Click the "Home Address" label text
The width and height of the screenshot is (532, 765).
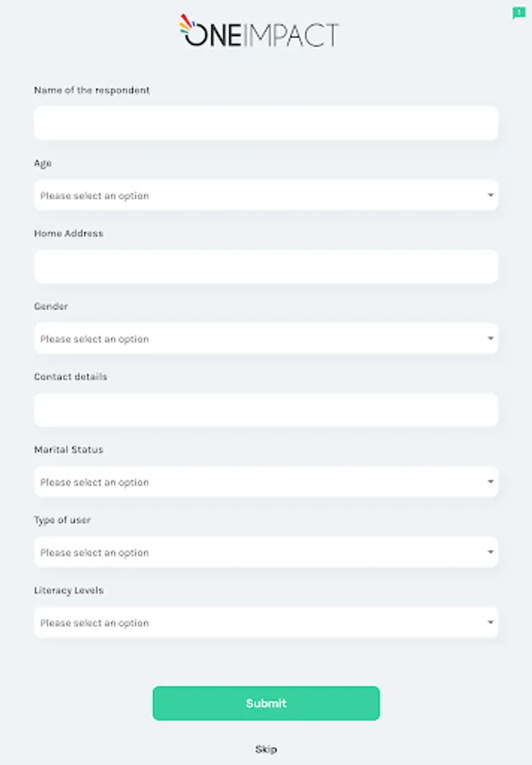69,234
